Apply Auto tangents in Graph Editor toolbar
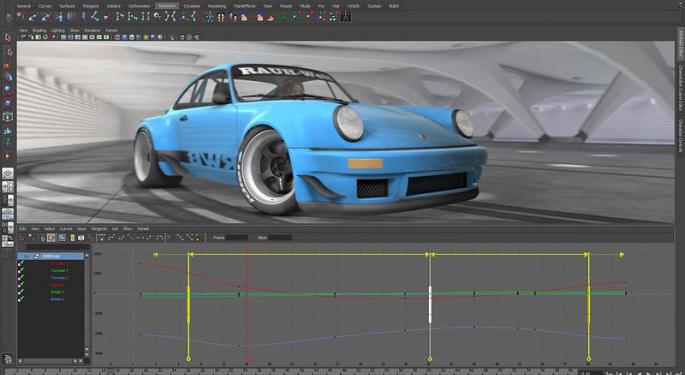The image size is (685, 375). coord(101,238)
